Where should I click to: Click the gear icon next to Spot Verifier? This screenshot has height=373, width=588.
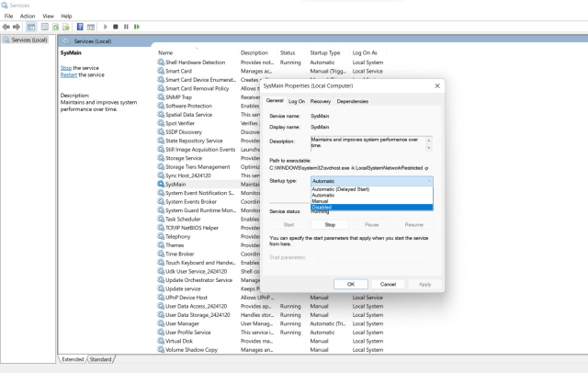click(161, 123)
